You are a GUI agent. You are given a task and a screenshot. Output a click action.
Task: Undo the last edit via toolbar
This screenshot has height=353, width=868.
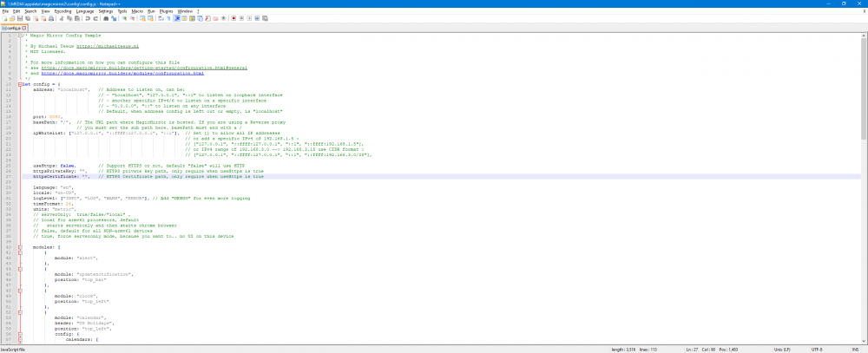[88, 18]
